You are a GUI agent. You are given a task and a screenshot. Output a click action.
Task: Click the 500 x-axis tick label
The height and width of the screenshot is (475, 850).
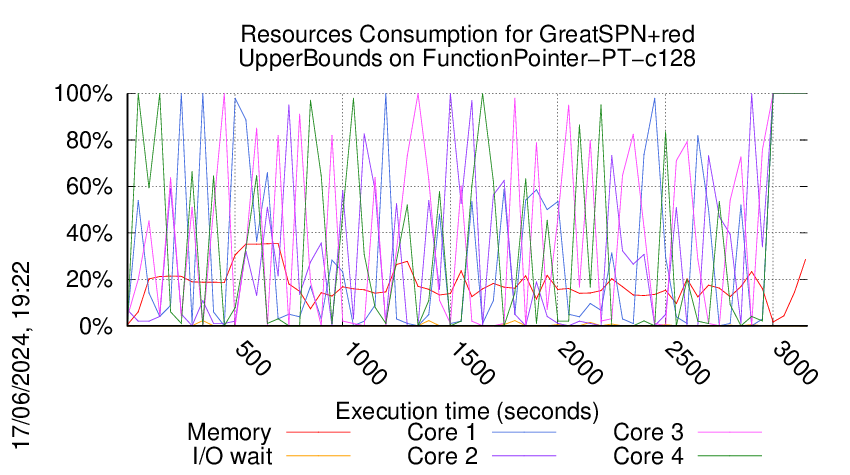pyautogui.click(x=254, y=358)
